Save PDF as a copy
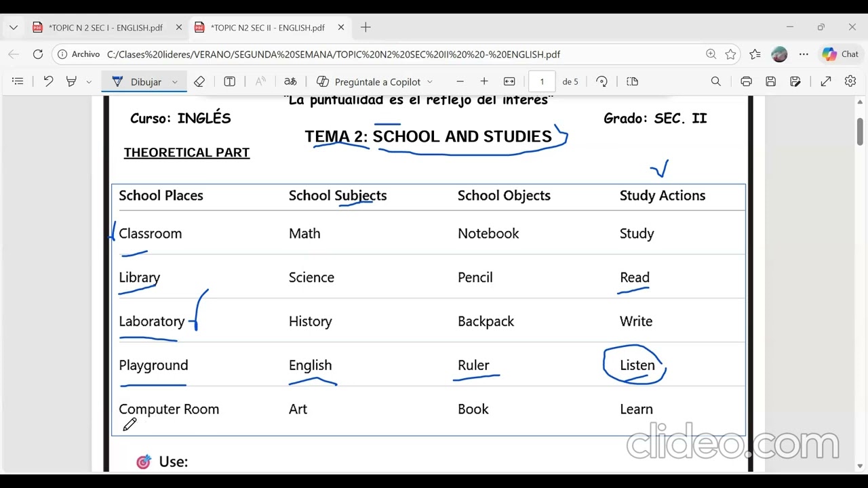This screenshot has height=488, width=868. tap(795, 81)
